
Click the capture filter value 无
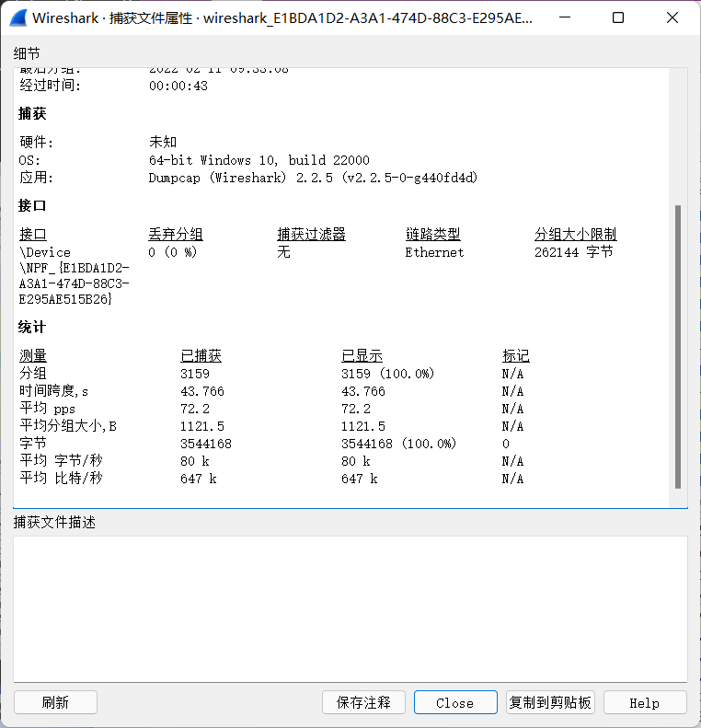pos(283,252)
